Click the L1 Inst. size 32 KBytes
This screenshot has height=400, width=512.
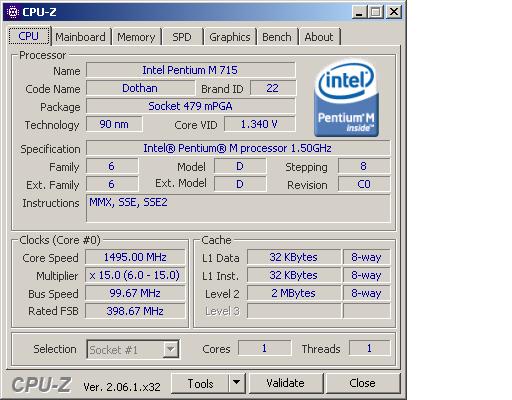pos(294,275)
